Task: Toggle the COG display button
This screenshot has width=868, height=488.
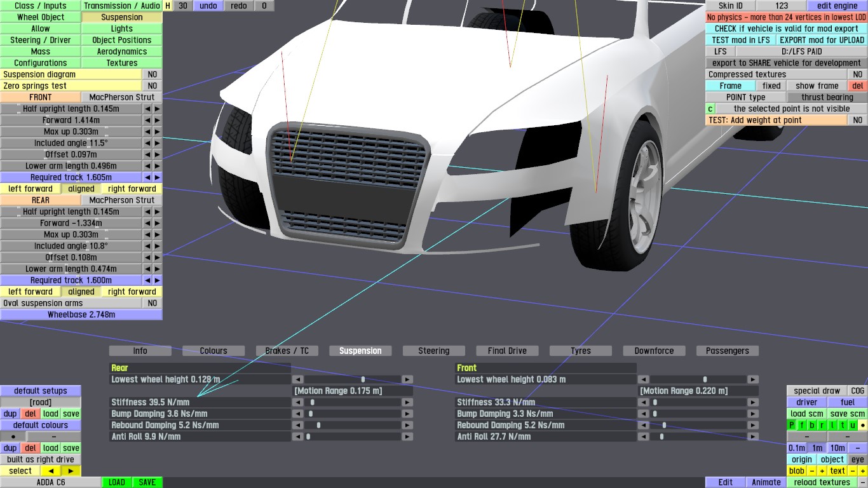Action: [x=858, y=391]
